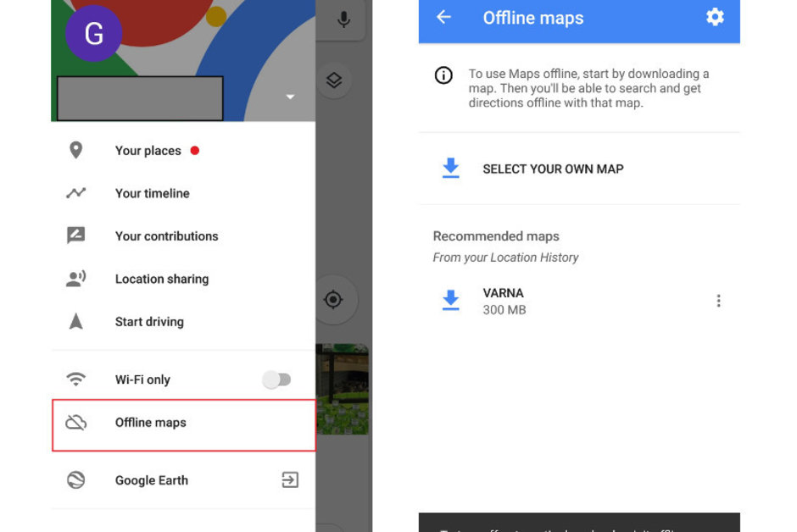The height and width of the screenshot is (532, 797).
Task: Download the VARNA map via its icon
Action: coord(450,300)
